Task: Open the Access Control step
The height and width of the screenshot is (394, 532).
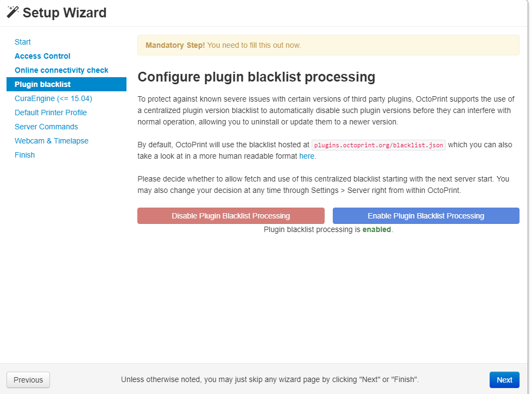Action: 42,56
